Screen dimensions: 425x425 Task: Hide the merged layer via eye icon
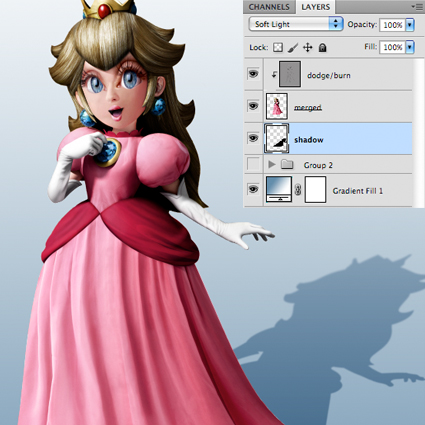pyautogui.click(x=254, y=106)
